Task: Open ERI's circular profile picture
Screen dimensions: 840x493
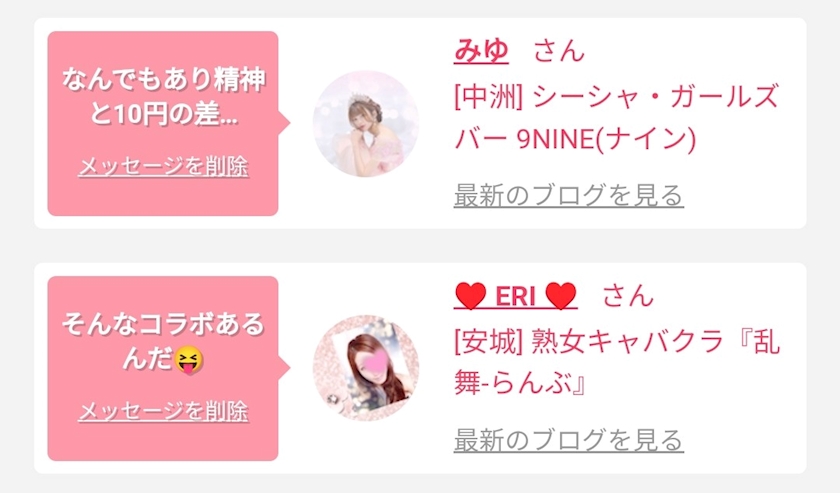Action: pyautogui.click(x=366, y=368)
